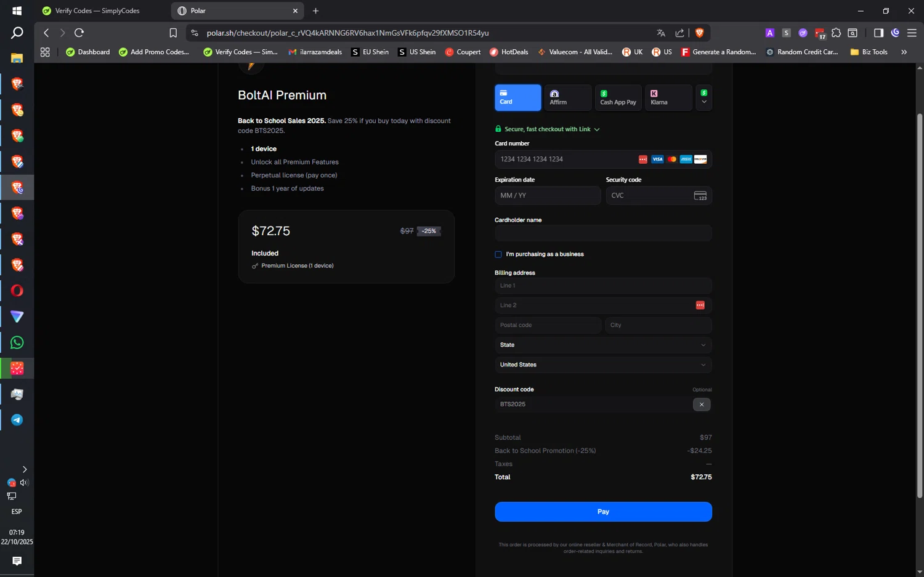The width and height of the screenshot is (924, 577).
Task: Open Coupert bookmark
Action: 463,52
